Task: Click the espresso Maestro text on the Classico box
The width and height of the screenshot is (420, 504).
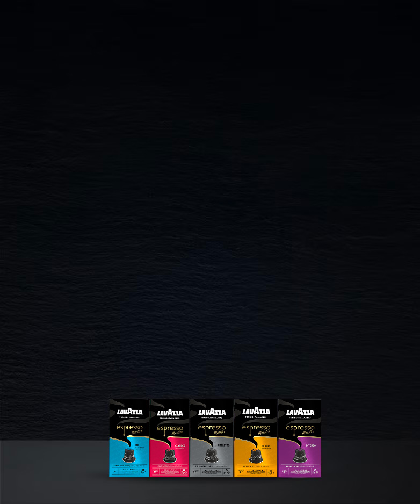Action: coord(170,429)
